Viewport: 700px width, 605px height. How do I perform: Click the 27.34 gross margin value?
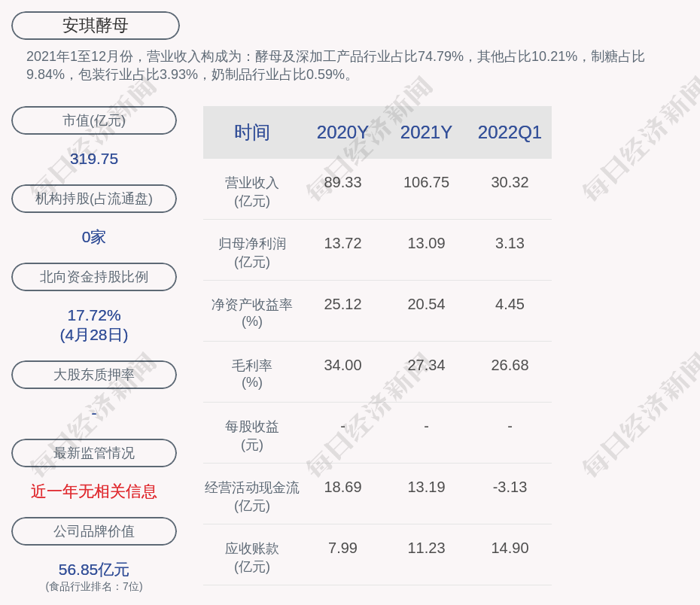point(426,365)
